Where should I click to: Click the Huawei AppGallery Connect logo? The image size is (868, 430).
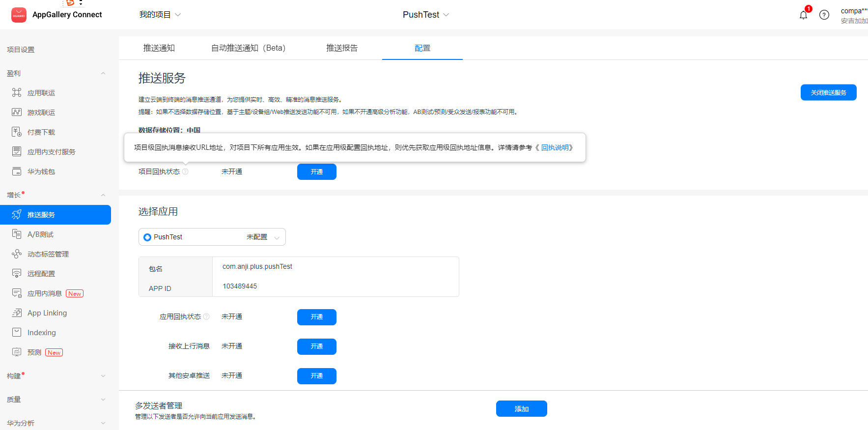pos(19,15)
